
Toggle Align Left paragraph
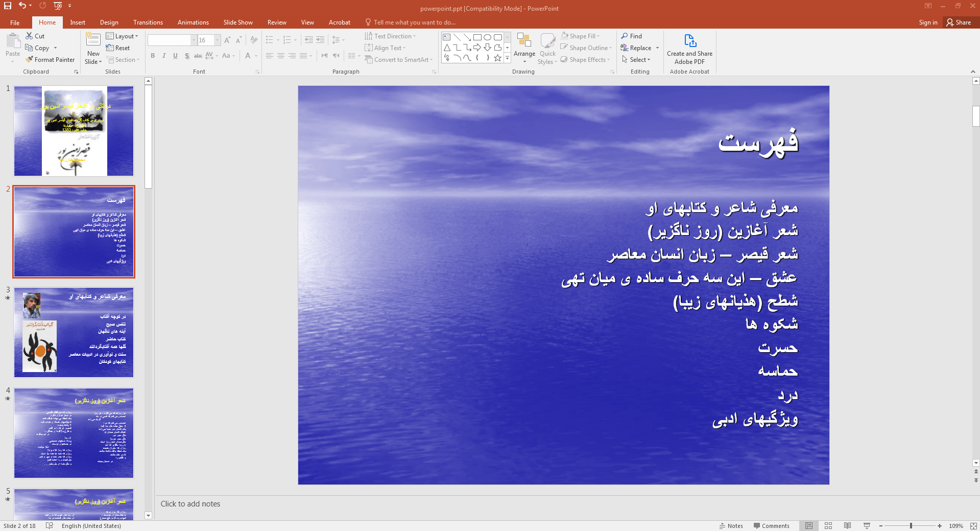coord(270,56)
